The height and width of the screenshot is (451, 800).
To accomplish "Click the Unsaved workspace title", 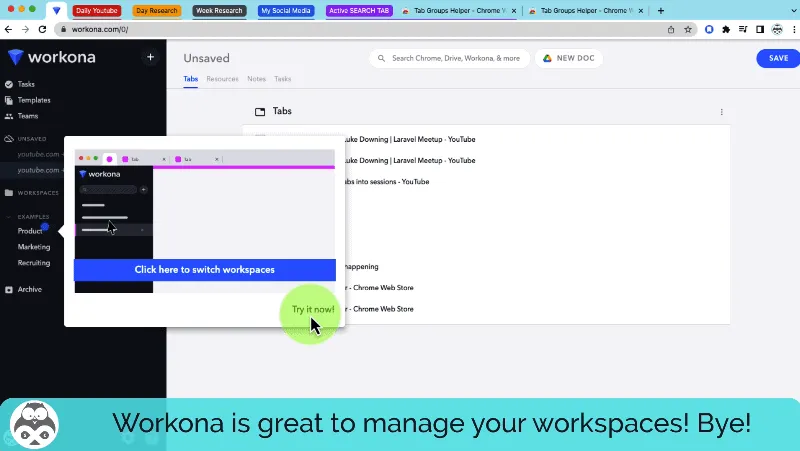I will click(206, 58).
